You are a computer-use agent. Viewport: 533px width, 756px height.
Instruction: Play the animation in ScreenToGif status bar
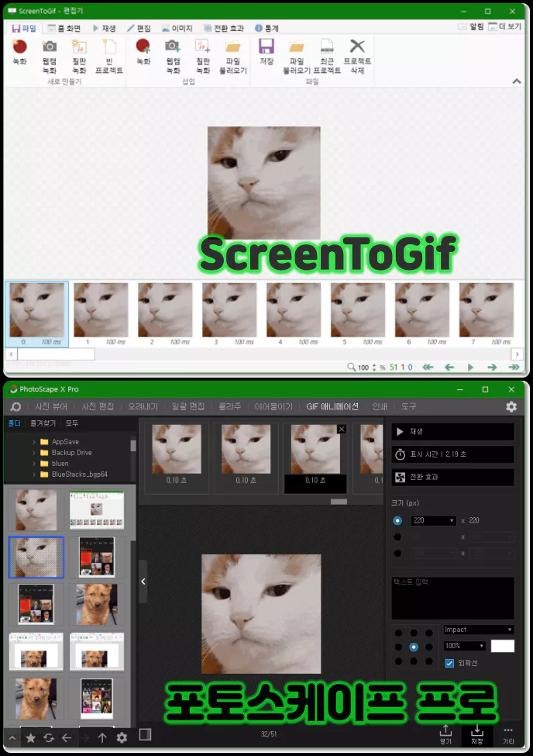coord(470,368)
